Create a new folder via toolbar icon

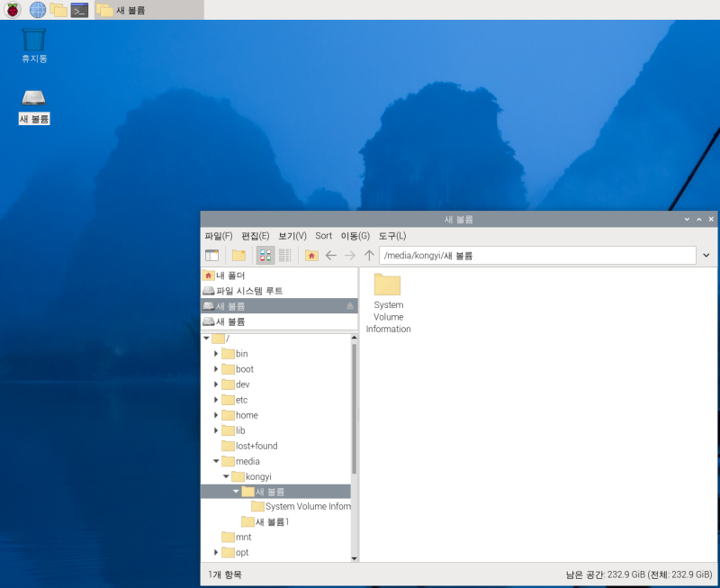[x=238, y=256]
